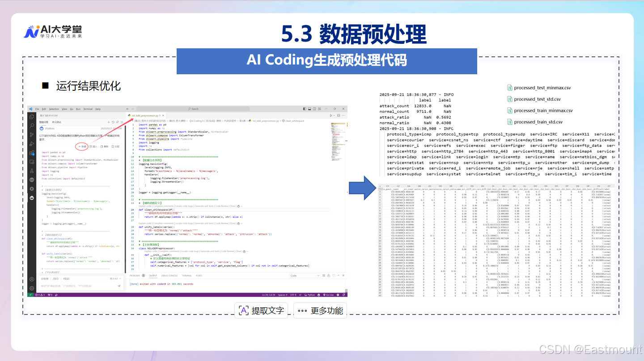Open Source Control in activity bar
This screenshot has height=361, width=644.
click(32, 135)
